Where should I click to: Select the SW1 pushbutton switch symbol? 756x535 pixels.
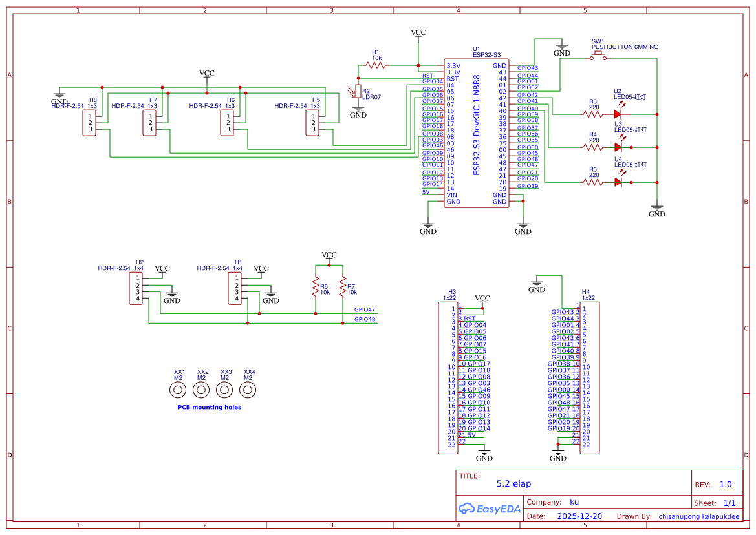point(598,57)
